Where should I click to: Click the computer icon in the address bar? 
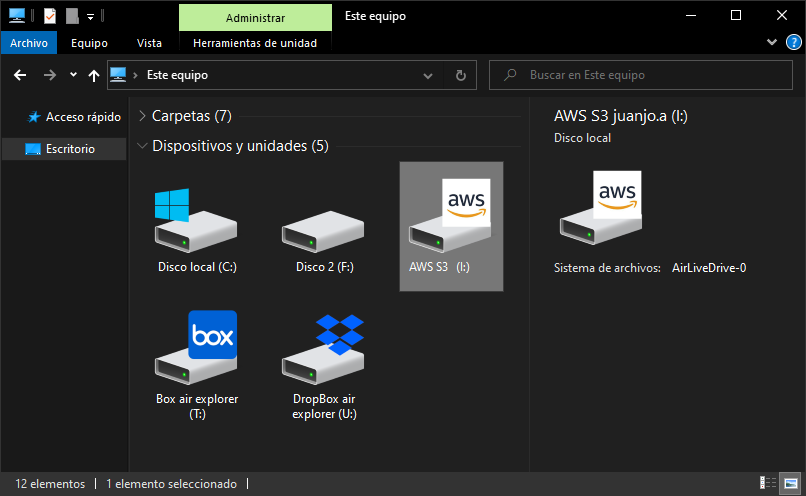pos(118,75)
